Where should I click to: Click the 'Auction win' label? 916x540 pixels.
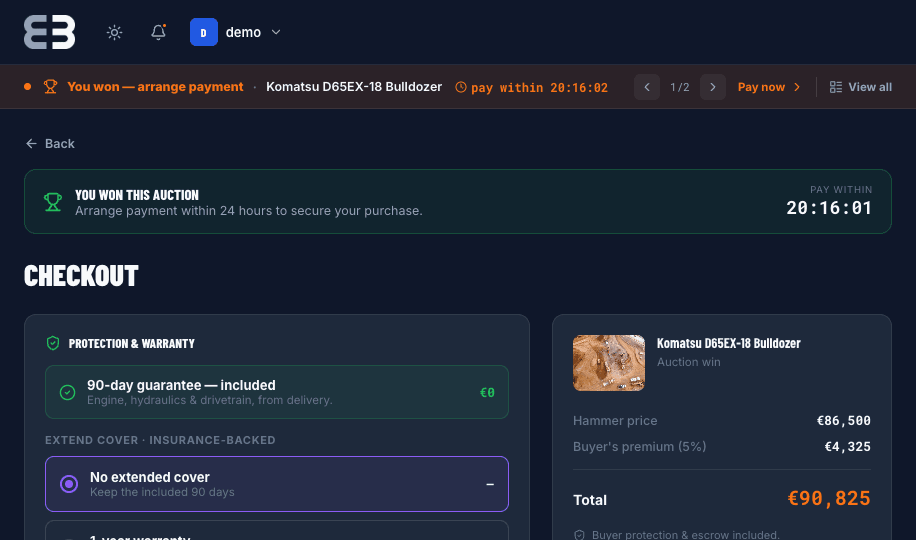(x=689, y=362)
